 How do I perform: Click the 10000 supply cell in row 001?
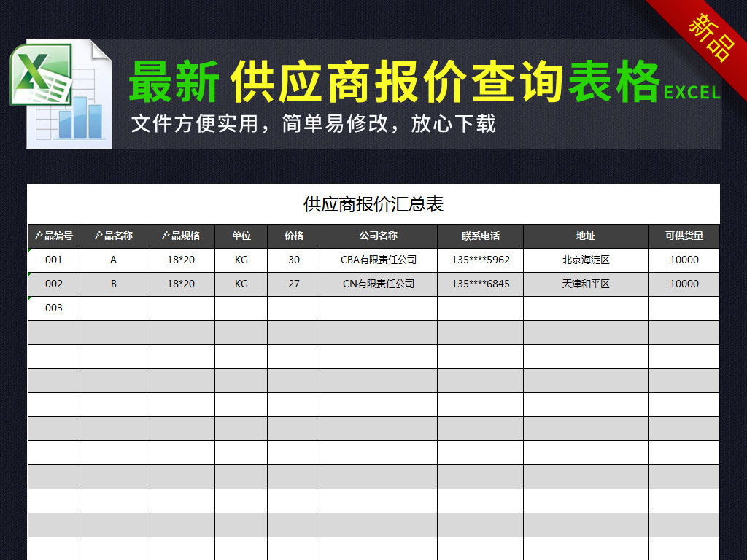click(684, 260)
